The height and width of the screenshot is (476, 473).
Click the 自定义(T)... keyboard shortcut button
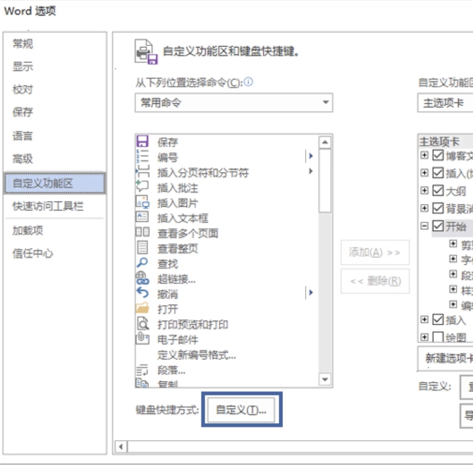pyautogui.click(x=241, y=410)
